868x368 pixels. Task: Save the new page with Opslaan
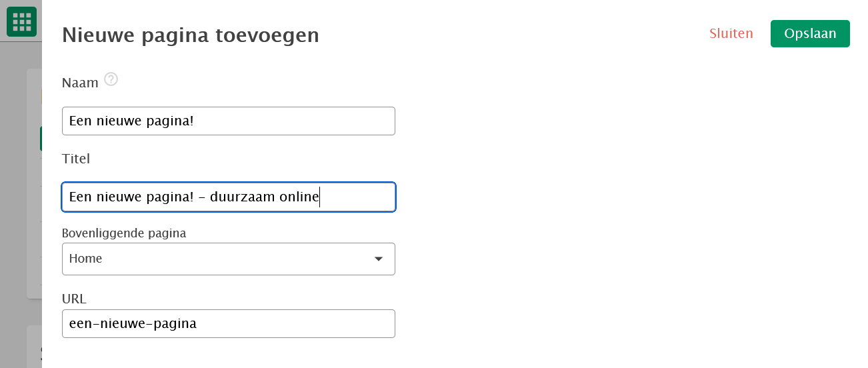point(810,33)
